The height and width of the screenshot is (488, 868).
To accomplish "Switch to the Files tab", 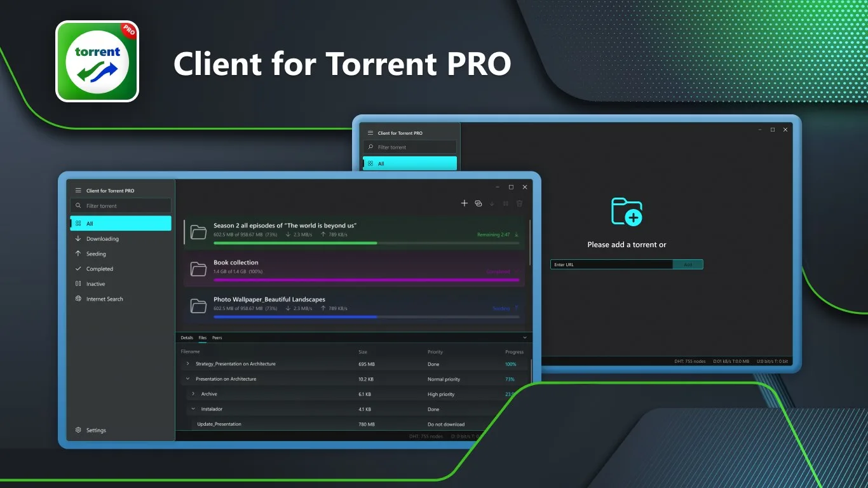I will click(x=203, y=338).
